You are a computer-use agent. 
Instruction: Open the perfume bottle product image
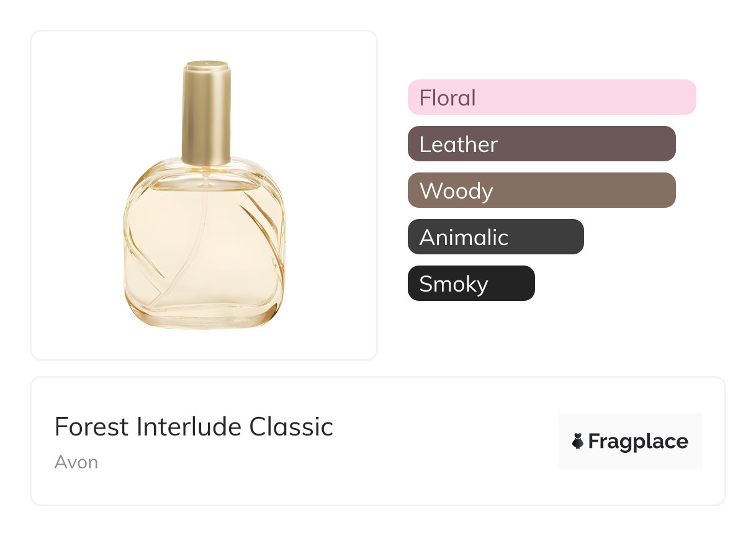click(x=204, y=195)
